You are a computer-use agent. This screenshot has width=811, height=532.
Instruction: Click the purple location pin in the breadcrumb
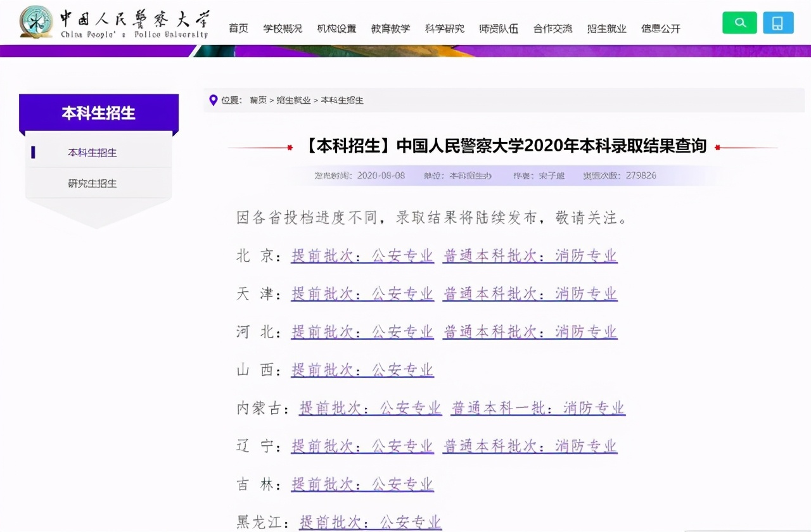(214, 100)
